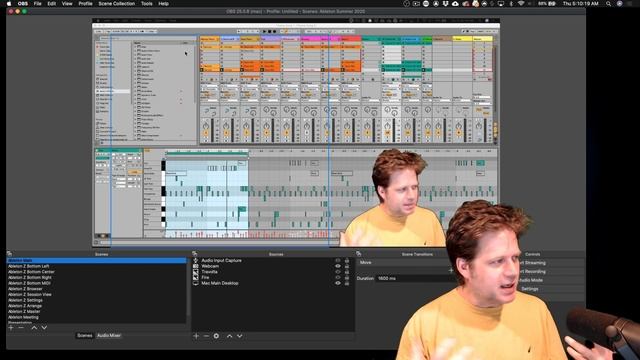The image size is (640, 360).
Task: Switch to the Scenes tab
Action: [85, 336]
